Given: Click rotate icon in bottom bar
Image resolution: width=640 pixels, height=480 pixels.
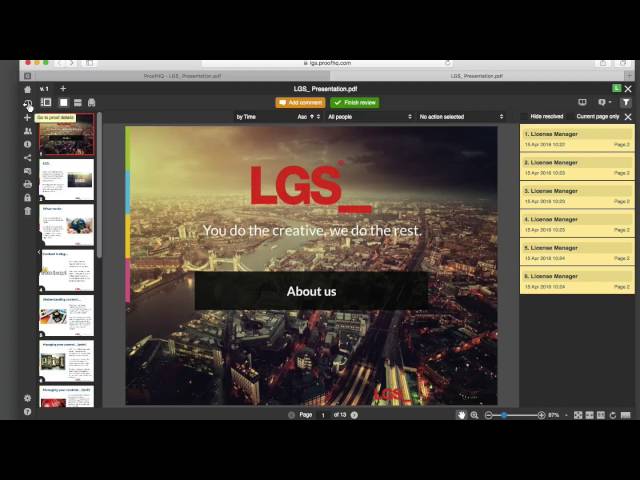Looking at the screenshot, I should click(x=613, y=415).
